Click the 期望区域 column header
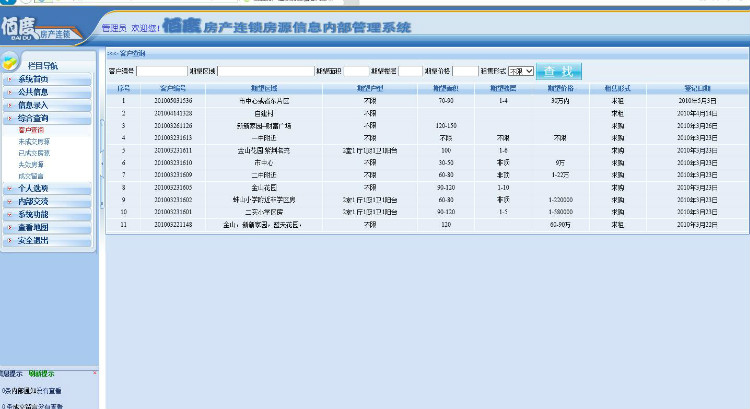This screenshot has height=409, width=750. tap(264, 88)
